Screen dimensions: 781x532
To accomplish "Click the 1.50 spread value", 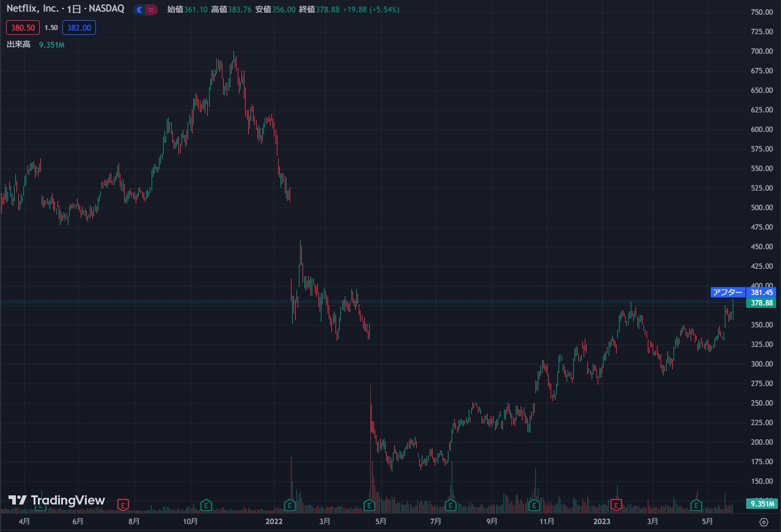I will point(51,27).
